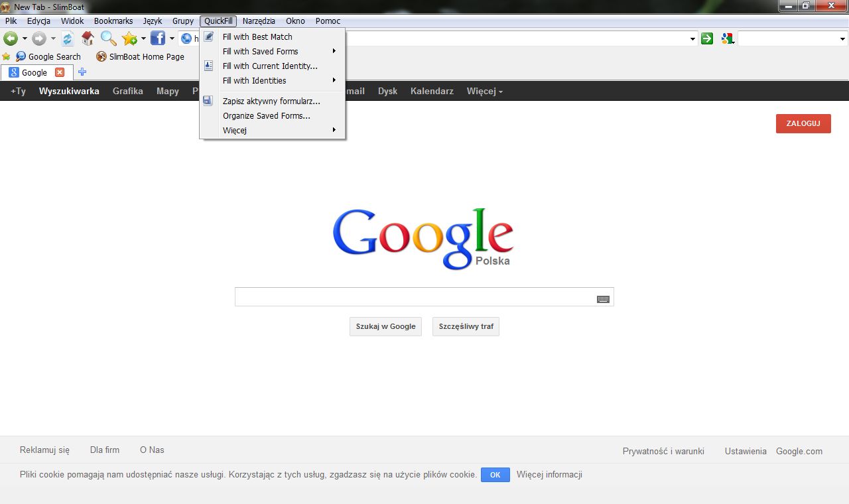Open Mapy in the Google bar
Screen dimensions: 849x504
(168, 91)
